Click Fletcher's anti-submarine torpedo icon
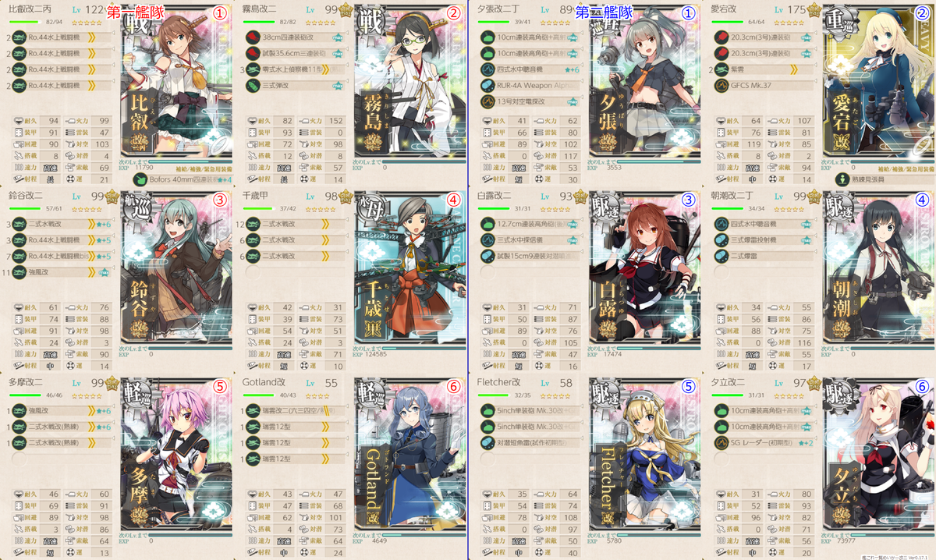Screen dimensions: 936x560 tap(486, 442)
